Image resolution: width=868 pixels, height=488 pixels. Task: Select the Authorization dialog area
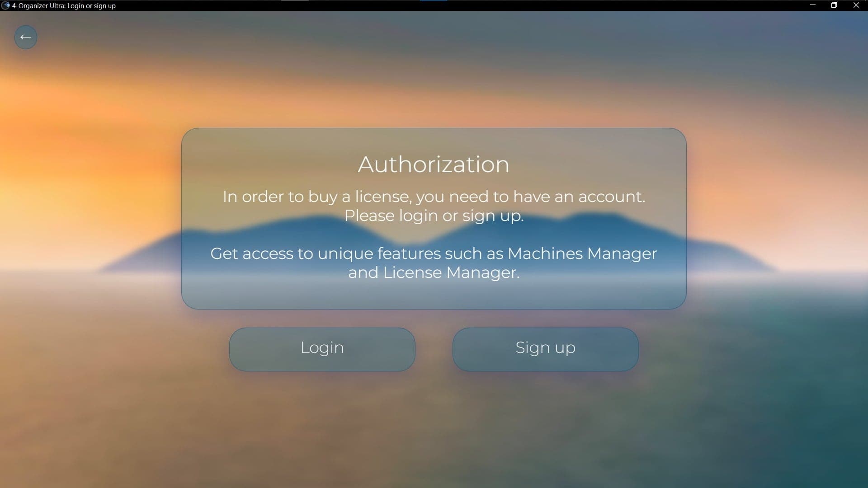tap(434, 218)
